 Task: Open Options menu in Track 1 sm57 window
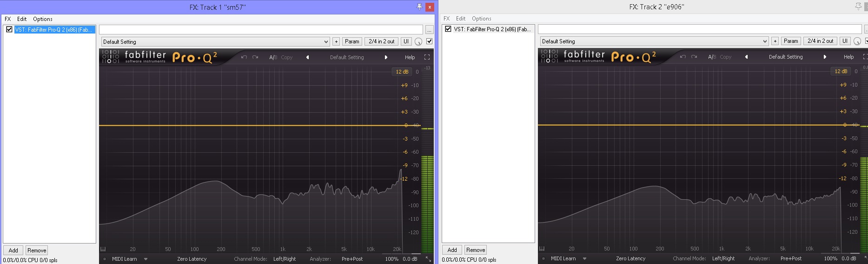(43, 19)
